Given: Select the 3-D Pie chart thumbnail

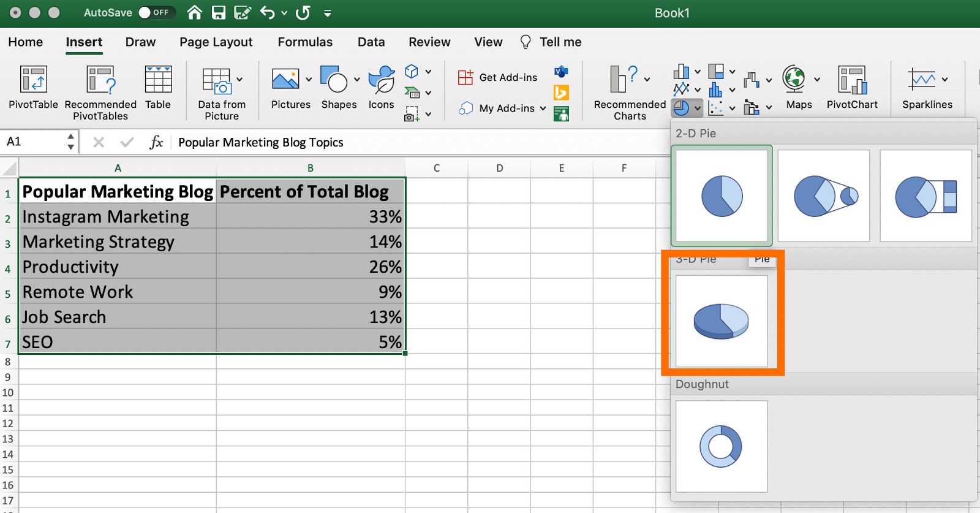Looking at the screenshot, I should coord(722,321).
